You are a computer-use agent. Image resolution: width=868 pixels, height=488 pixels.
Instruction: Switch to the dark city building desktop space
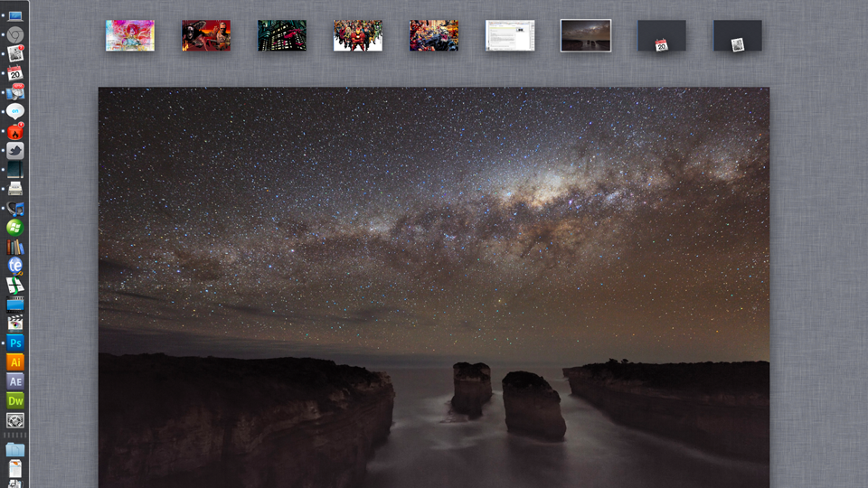[282, 35]
